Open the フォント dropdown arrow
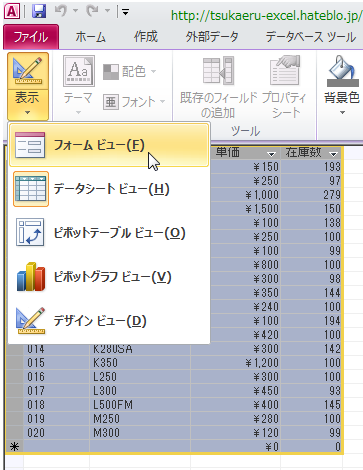363x470 pixels. [162, 101]
